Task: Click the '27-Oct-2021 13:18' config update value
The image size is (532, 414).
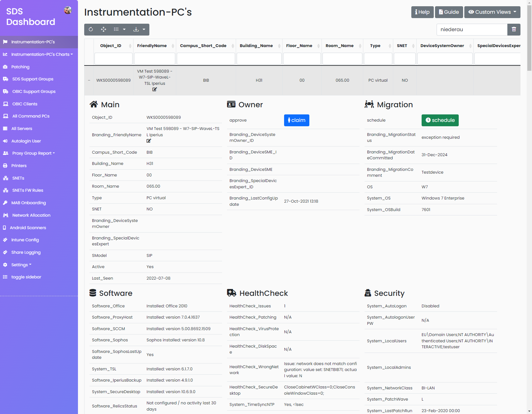Action: tap(301, 201)
